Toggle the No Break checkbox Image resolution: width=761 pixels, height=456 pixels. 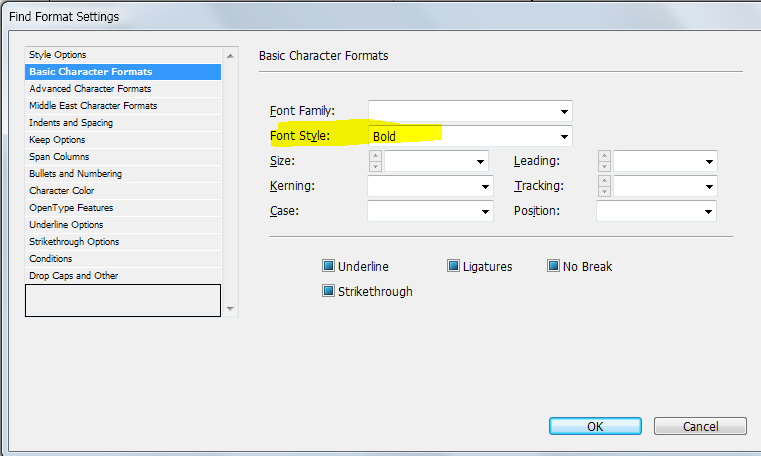[x=553, y=266]
